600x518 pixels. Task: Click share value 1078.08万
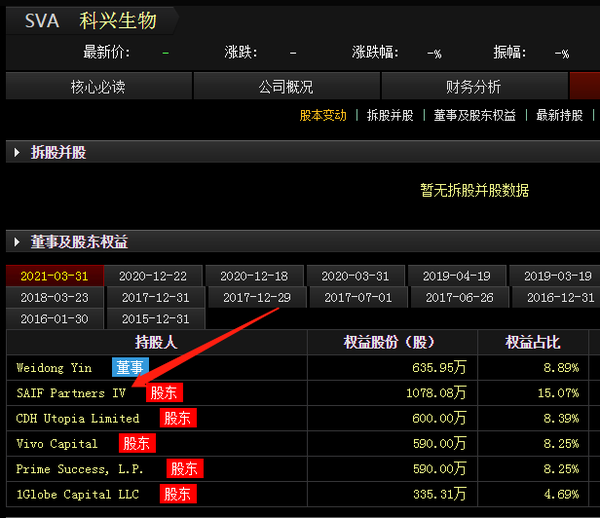coord(436,393)
